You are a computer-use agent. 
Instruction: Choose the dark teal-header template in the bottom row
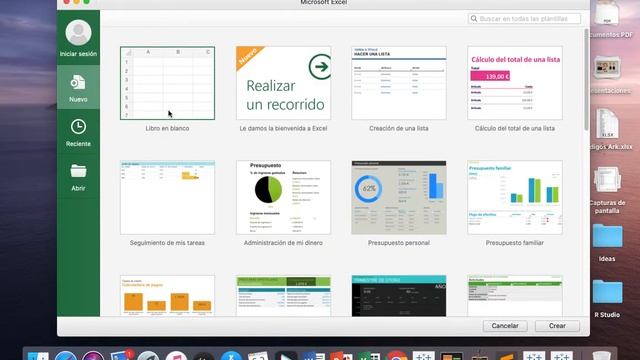tap(399, 296)
